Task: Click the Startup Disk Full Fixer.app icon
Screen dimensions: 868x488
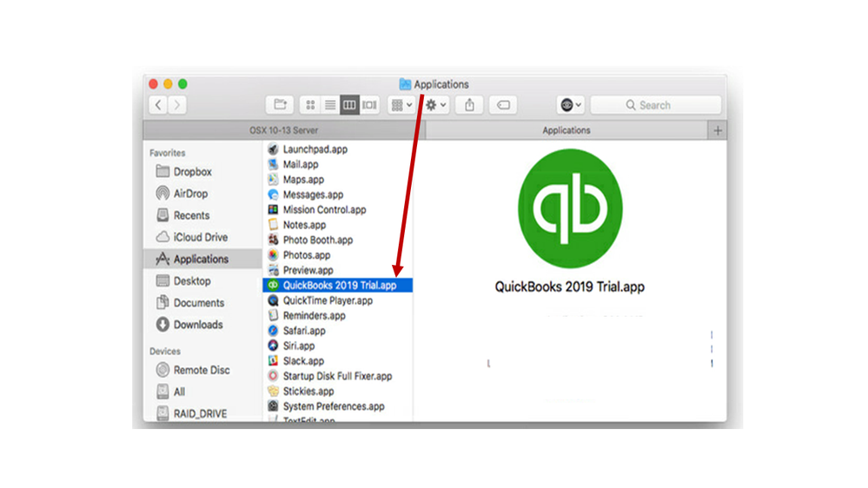Action: pos(273,376)
